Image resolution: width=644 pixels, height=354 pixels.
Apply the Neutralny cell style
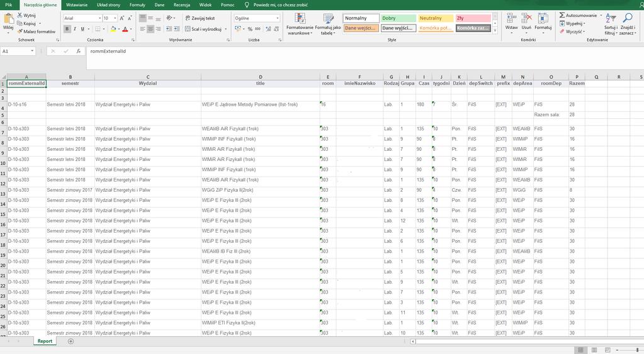[436, 18]
